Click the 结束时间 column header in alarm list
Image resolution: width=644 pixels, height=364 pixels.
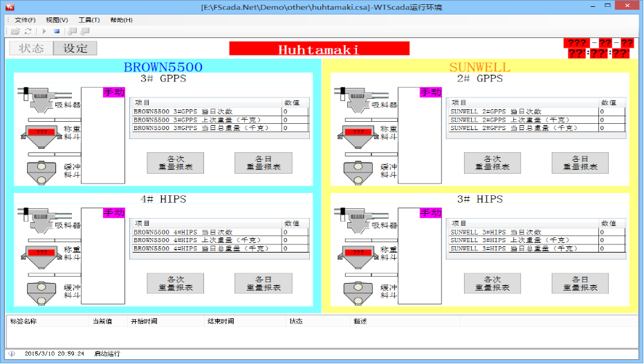pos(245,321)
